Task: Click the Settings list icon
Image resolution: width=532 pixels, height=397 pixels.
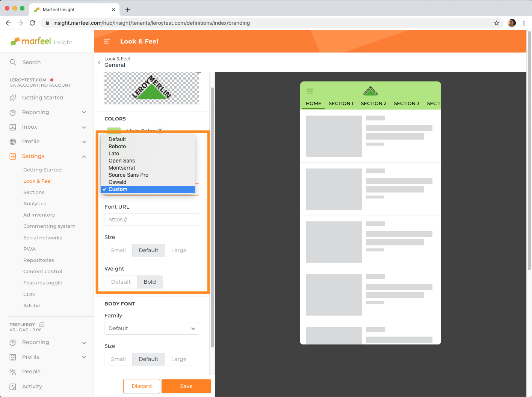Action: coord(13,156)
